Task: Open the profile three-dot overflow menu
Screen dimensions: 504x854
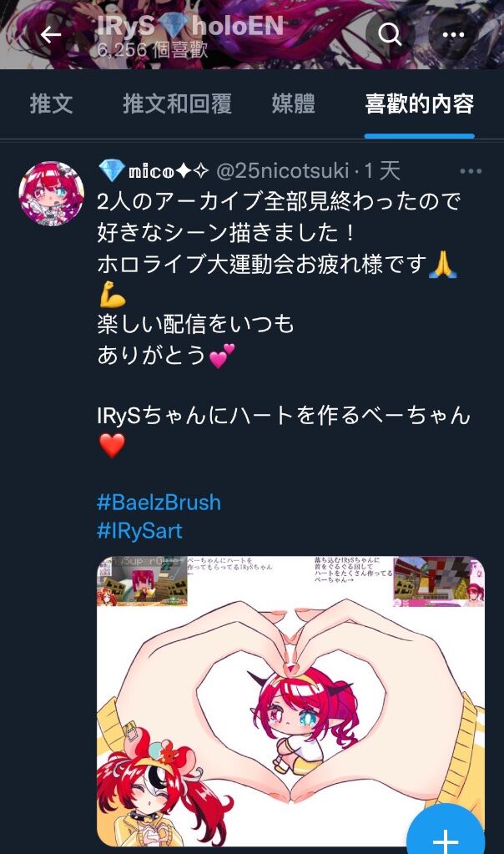Action: pyautogui.click(x=453, y=35)
